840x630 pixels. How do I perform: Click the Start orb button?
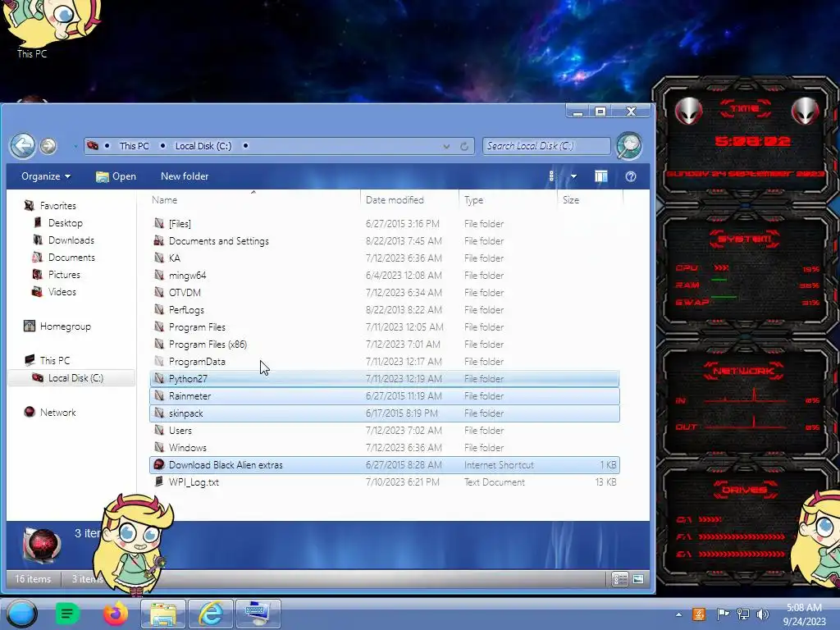coord(21,614)
